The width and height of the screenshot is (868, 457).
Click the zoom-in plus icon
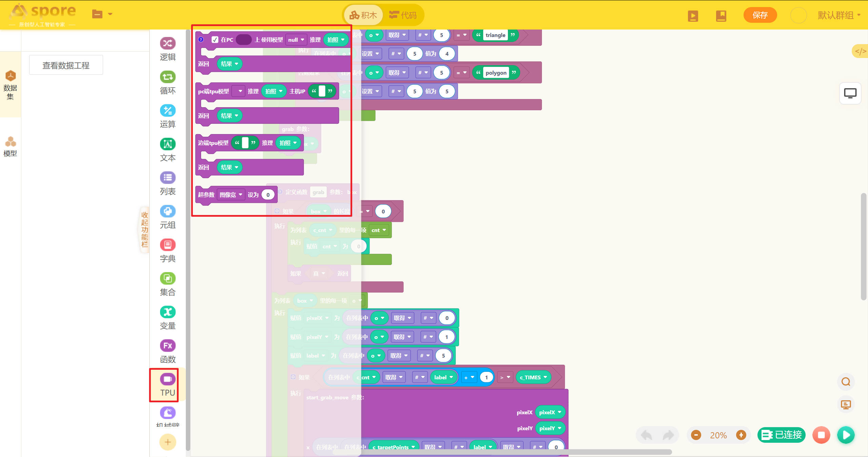click(741, 435)
